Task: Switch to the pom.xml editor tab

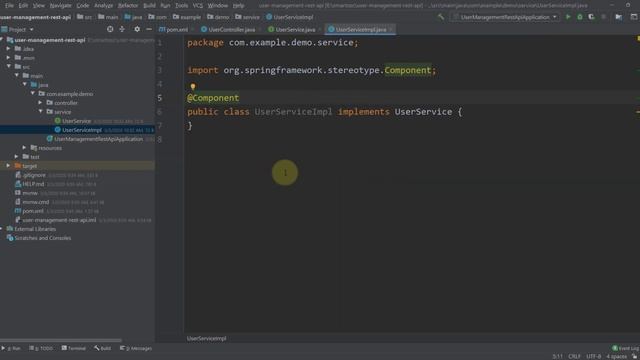Action: [x=173, y=29]
